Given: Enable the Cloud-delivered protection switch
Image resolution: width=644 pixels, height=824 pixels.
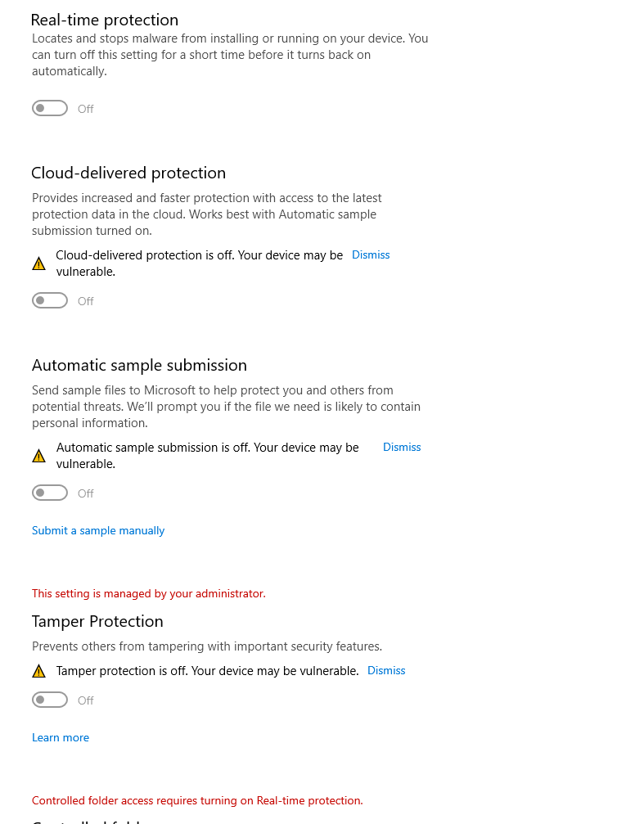Looking at the screenshot, I should pyautogui.click(x=50, y=300).
